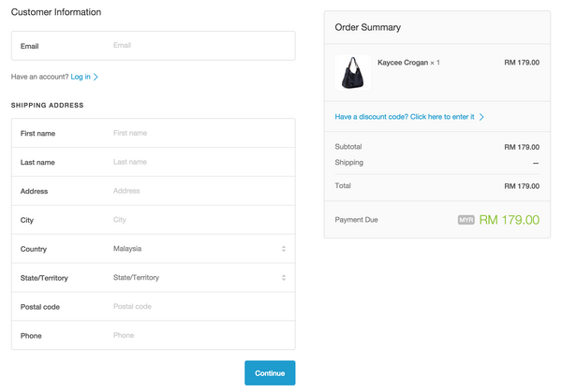Click the Kaycee Crogan bag thumbnail

[353, 72]
